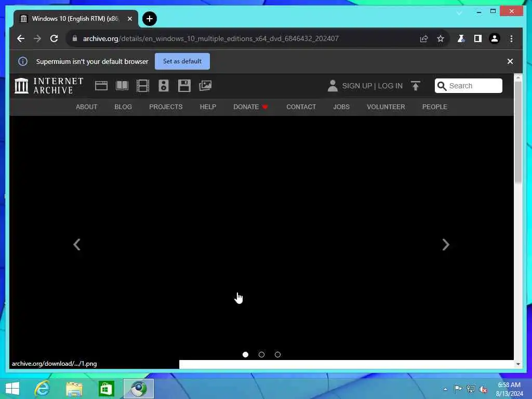Click the info icon in the default browser bar
Image resolution: width=532 pixels, height=399 pixels.
click(23, 61)
